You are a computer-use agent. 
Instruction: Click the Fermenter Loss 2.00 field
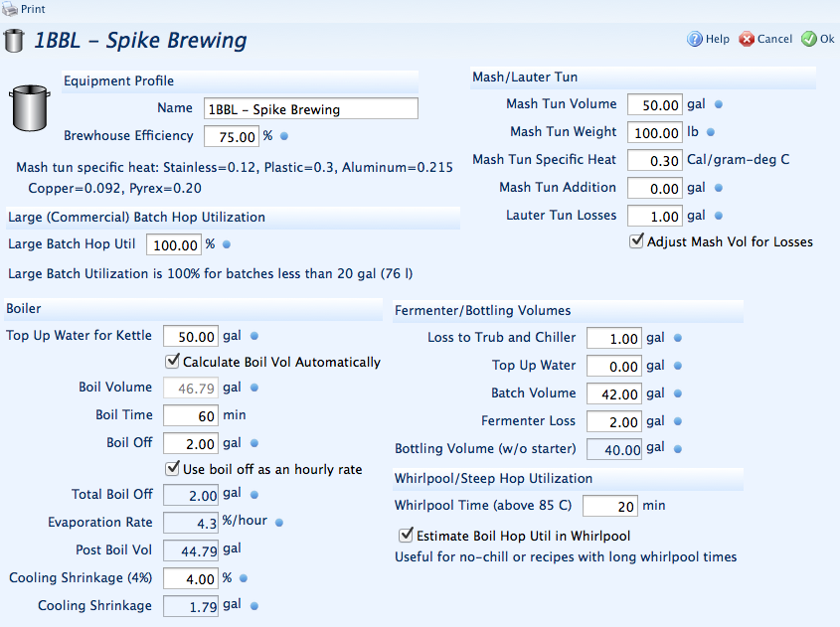pos(614,422)
